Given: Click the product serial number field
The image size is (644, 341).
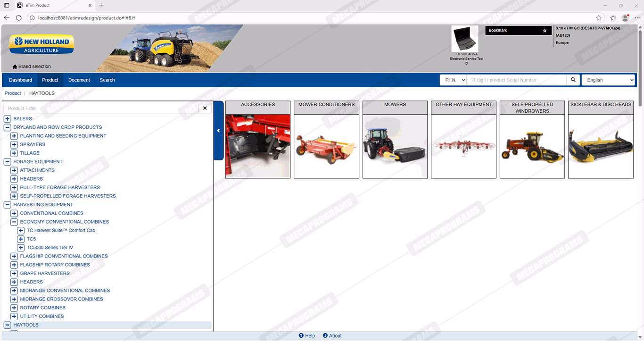Looking at the screenshot, I should 516,80.
